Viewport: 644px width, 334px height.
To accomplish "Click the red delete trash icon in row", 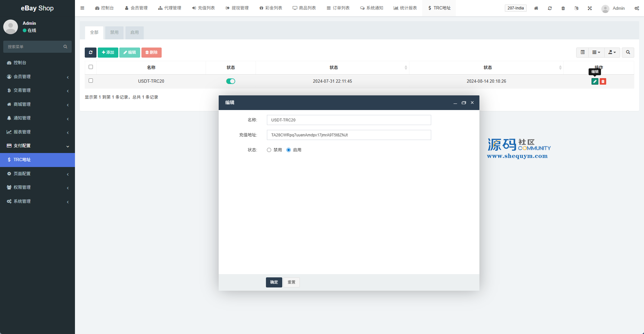I will tap(603, 81).
